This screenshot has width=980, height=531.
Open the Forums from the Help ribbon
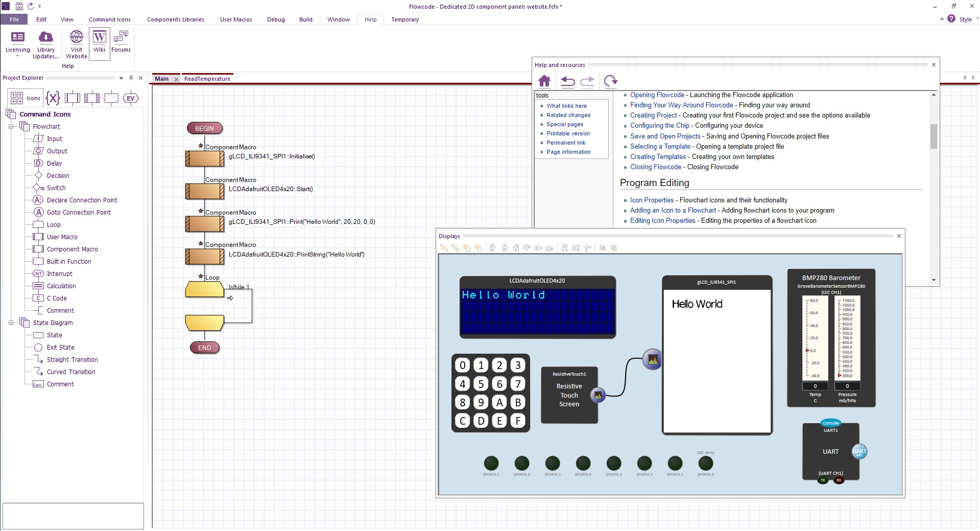click(x=121, y=43)
